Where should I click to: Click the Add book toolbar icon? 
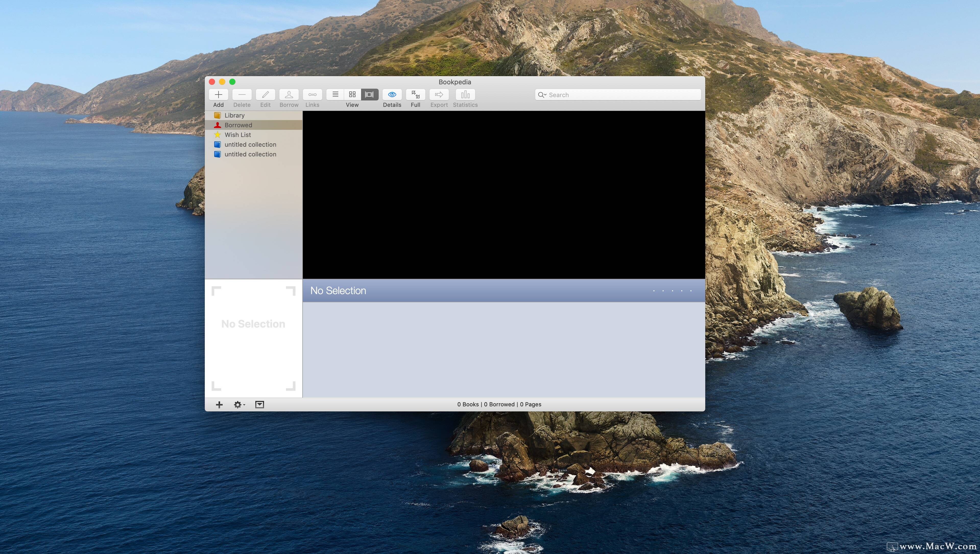point(218,95)
